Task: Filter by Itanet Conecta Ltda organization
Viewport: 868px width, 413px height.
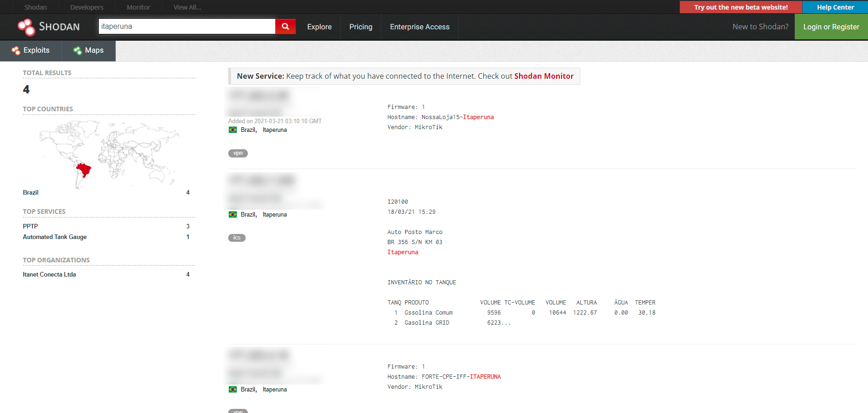Action: [x=49, y=275]
